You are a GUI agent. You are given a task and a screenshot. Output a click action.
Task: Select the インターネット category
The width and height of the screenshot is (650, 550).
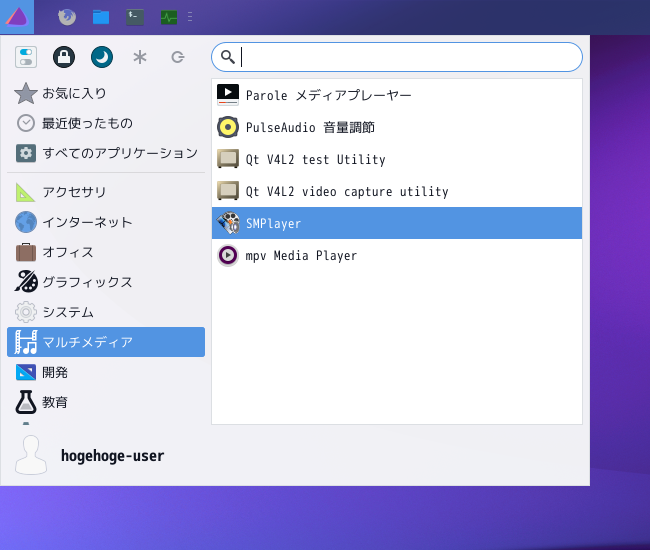tap(106, 222)
